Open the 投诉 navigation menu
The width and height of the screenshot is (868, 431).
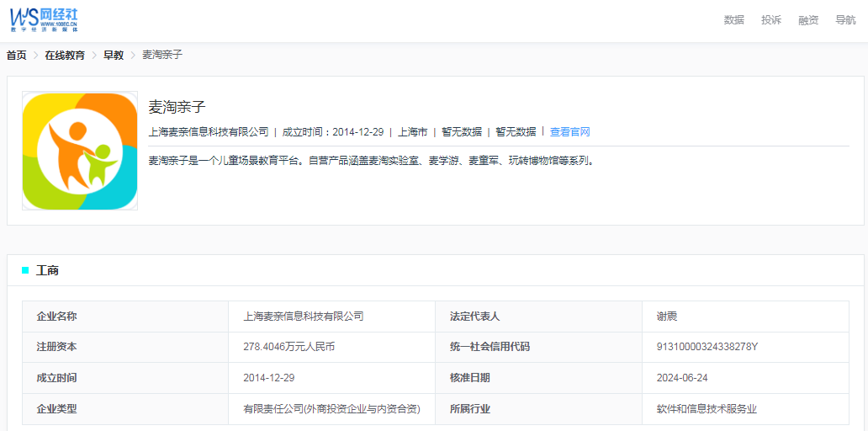pyautogui.click(x=771, y=20)
